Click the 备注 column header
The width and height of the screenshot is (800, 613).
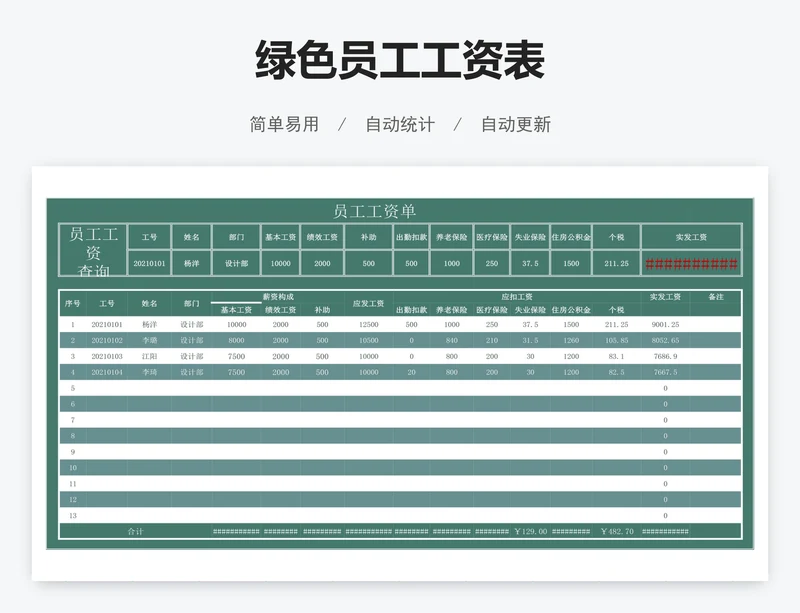pyautogui.click(x=716, y=297)
